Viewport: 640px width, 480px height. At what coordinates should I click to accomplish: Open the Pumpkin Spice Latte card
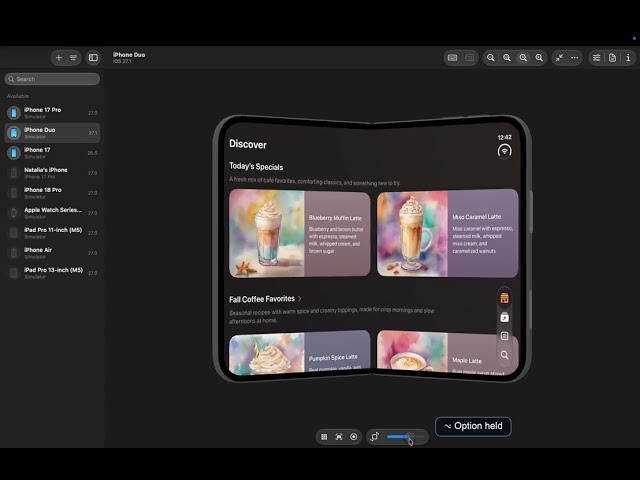[300, 353]
